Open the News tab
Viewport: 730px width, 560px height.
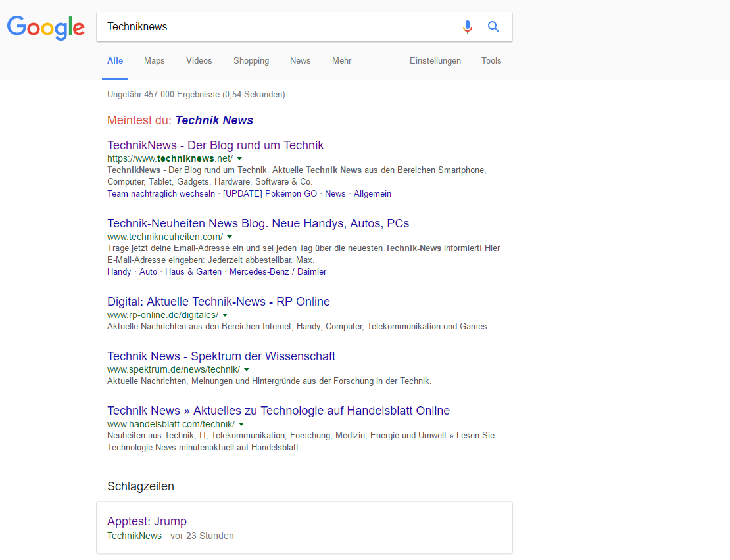(x=301, y=61)
